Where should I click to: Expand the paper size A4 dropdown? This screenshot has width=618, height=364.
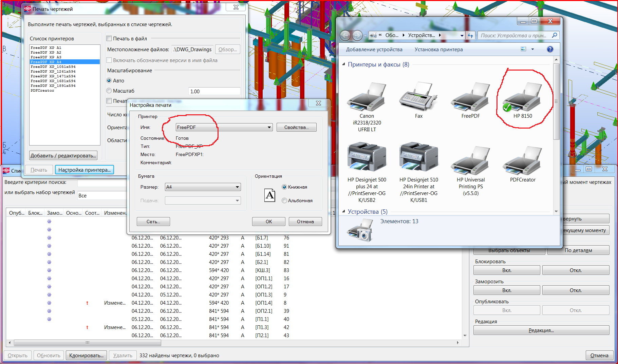click(x=237, y=187)
